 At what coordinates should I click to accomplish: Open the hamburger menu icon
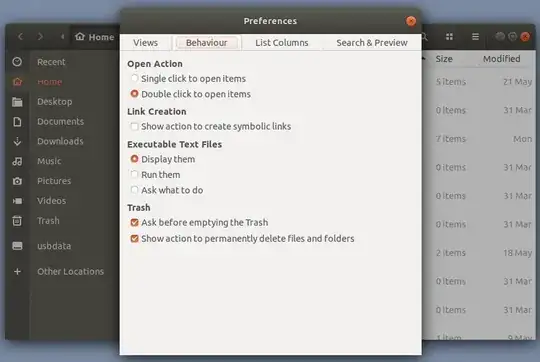[x=475, y=37]
